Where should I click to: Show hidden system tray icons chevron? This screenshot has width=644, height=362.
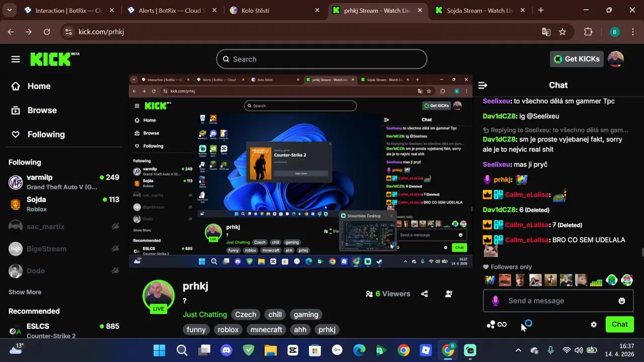(518, 350)
